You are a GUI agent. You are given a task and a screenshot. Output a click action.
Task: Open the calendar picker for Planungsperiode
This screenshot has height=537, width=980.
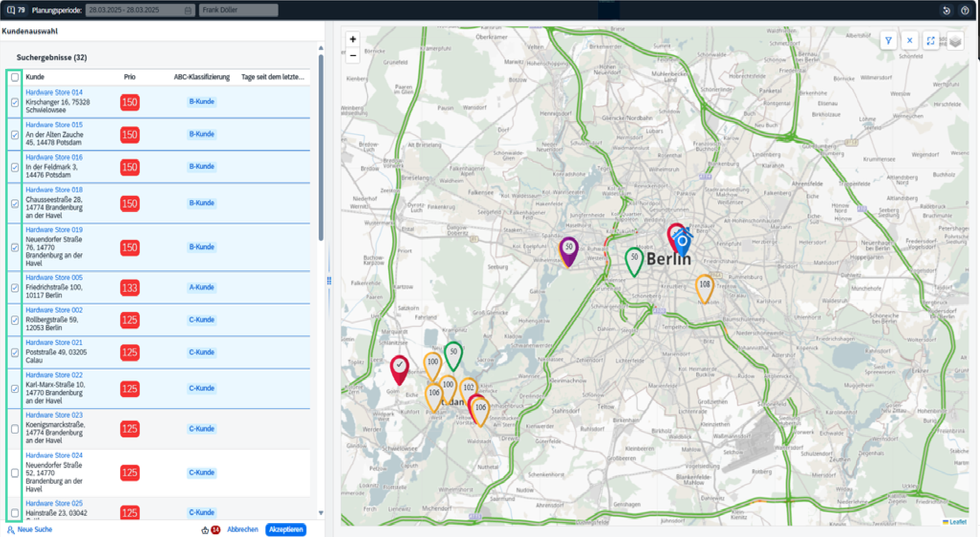[188, 10]
